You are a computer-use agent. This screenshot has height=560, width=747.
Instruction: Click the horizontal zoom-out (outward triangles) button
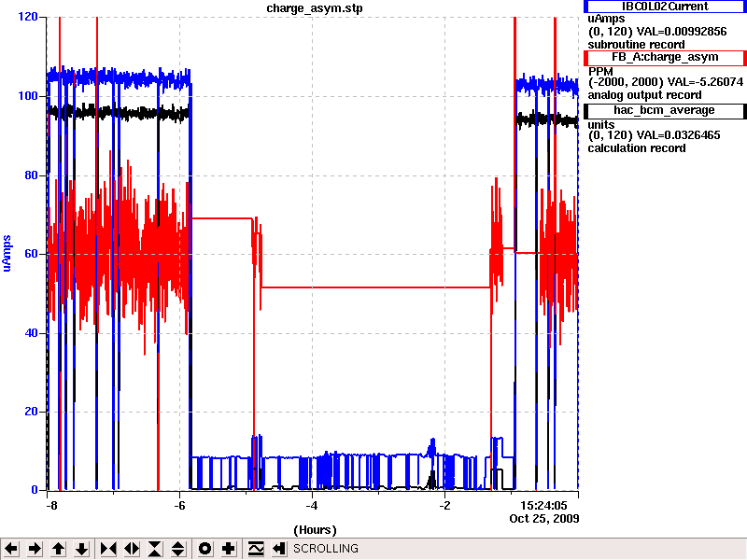[x=132, y=549]
